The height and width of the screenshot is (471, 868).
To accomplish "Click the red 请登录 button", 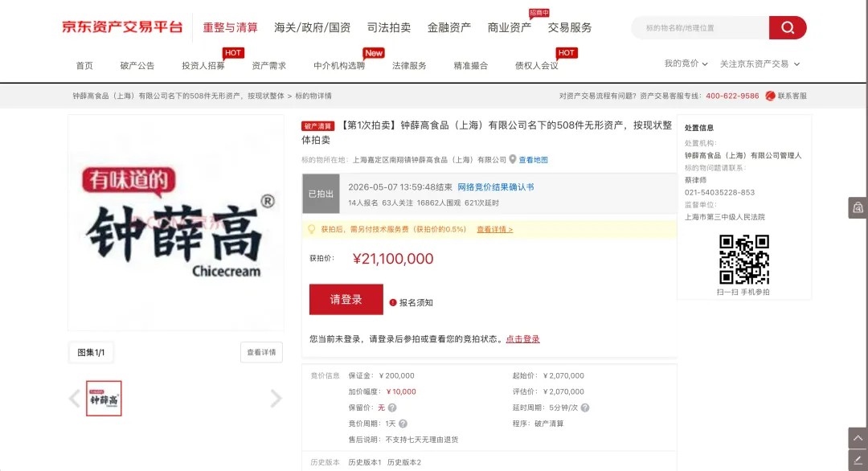I will [346, 300].
